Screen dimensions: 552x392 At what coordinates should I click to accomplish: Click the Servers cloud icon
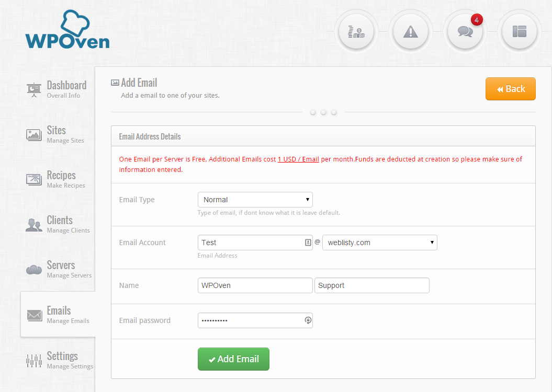34,270
